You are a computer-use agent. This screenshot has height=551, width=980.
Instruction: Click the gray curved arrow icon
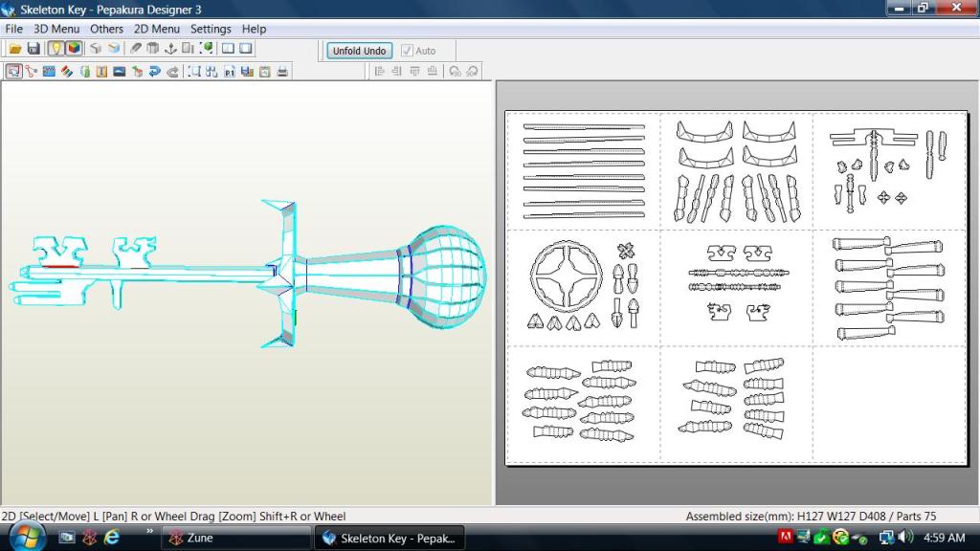point(172,71)
